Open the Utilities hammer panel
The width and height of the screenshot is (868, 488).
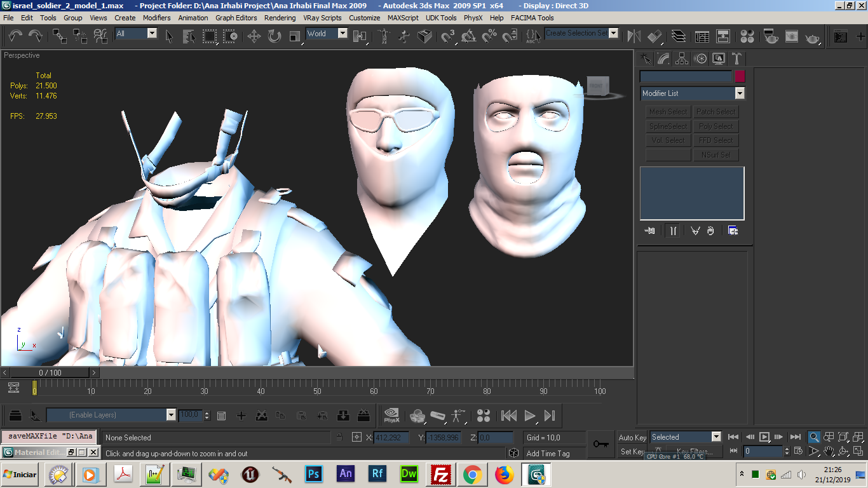coord(736,59)
